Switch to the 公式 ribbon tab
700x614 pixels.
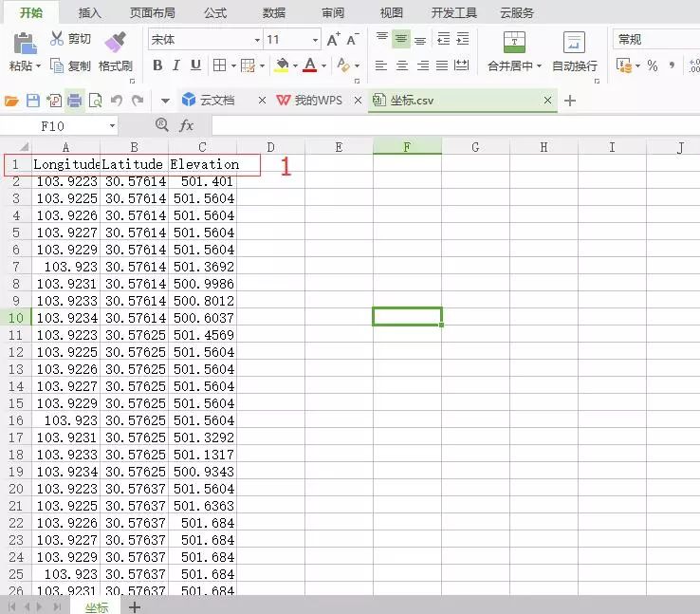pos(215,12)
